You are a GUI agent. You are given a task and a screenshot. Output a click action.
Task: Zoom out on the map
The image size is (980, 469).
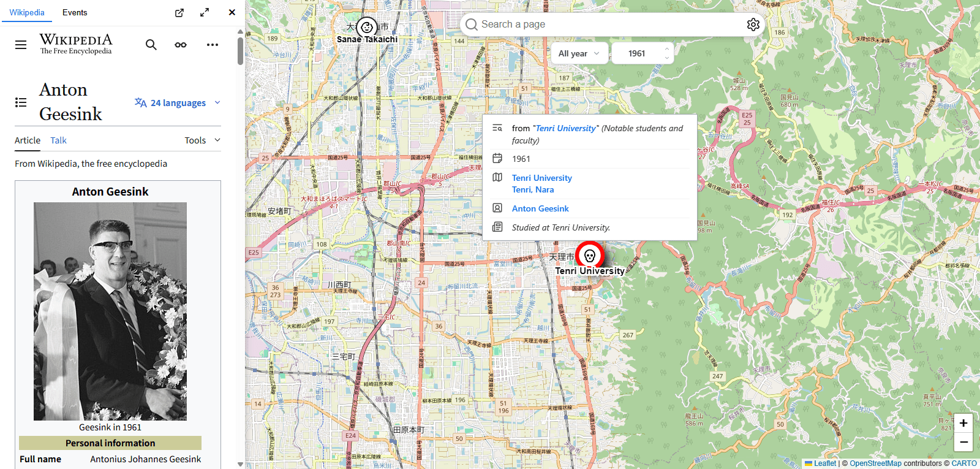pyautogui.click(x=963, y=441)
